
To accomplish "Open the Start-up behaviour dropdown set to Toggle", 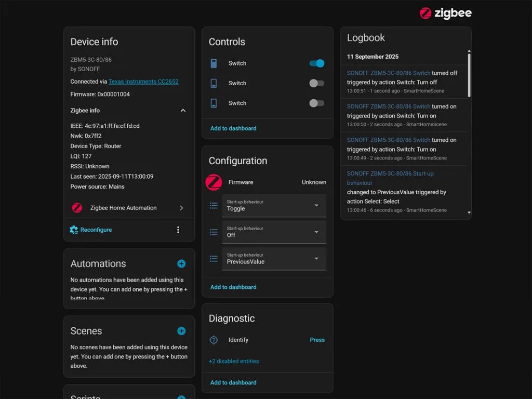I will click(274, 206).
